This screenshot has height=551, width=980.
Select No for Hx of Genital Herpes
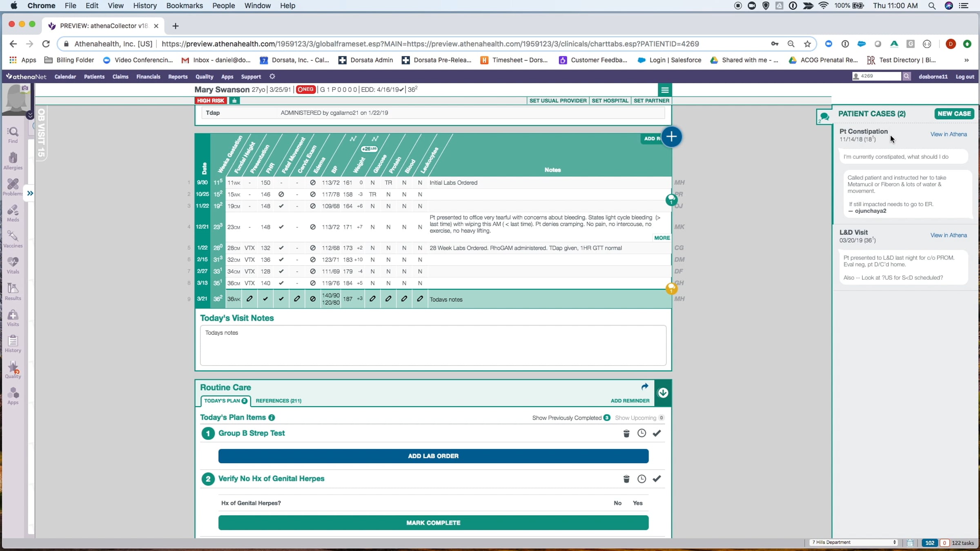(x=617, y=503)
